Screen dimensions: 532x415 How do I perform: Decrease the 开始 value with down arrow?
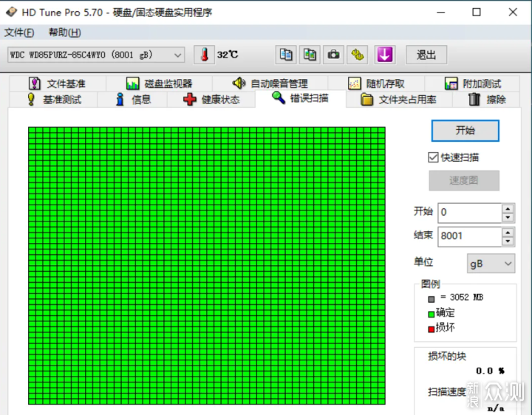pyautogui.click(x=508, y=217)
